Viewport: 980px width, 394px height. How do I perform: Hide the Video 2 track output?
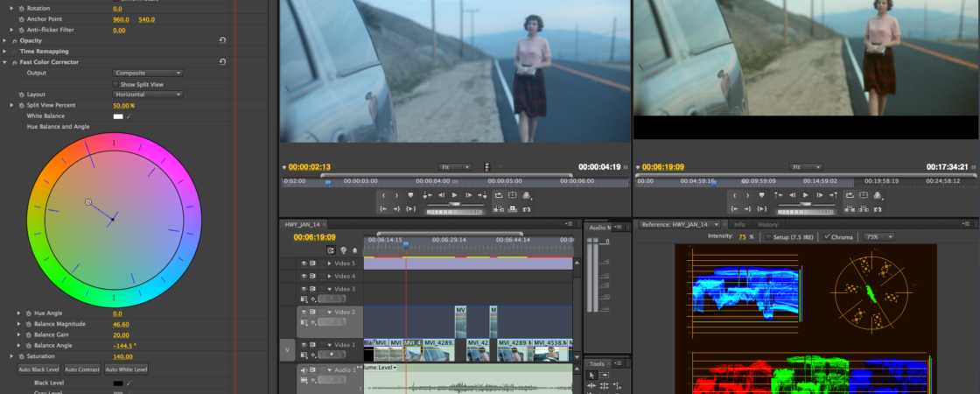304,312
